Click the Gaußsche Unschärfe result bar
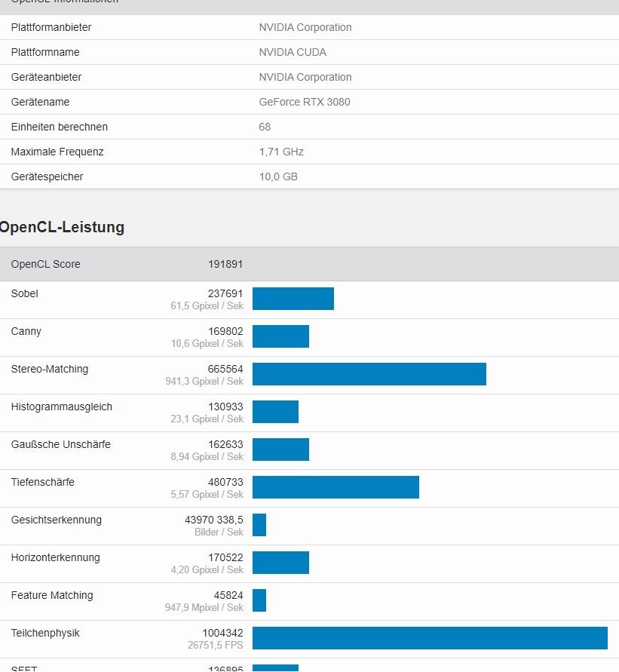Image resolution: width=619 pixels, height=672 pixels. point(280,450)
